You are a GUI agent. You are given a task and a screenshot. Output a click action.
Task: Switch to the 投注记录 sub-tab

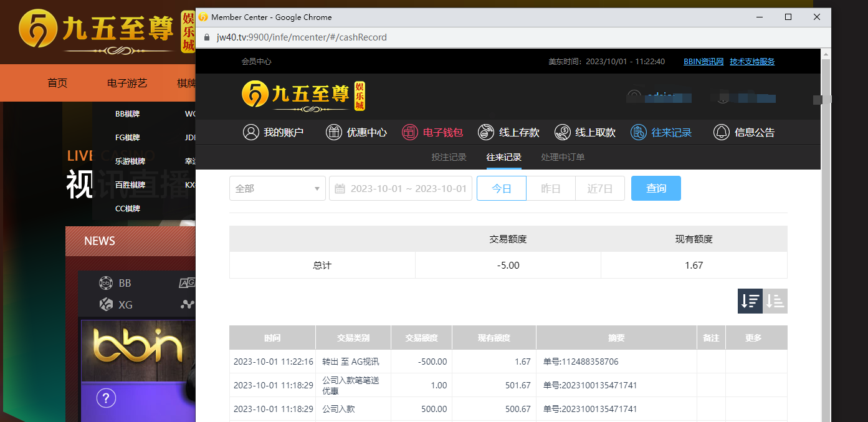click(x=449, y=157)
